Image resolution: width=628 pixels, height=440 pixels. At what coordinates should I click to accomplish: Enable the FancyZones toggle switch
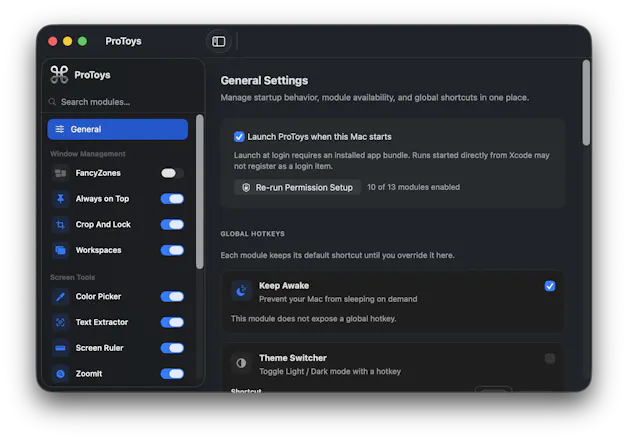[172, 173]
